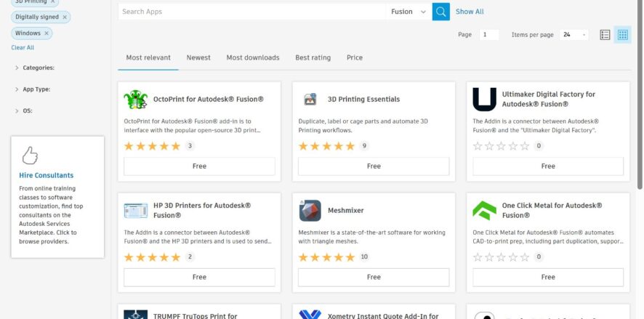Click the Clear All filters link

click(x=23, y=48)
